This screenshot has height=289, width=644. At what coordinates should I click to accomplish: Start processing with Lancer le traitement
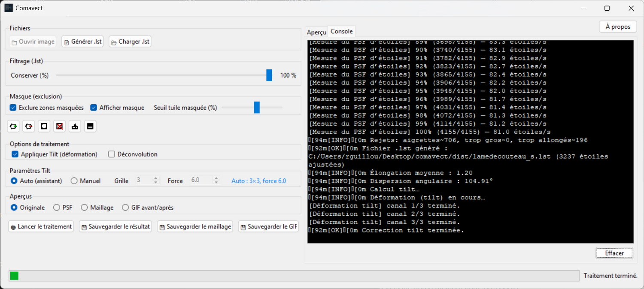(x=41, y=226)
